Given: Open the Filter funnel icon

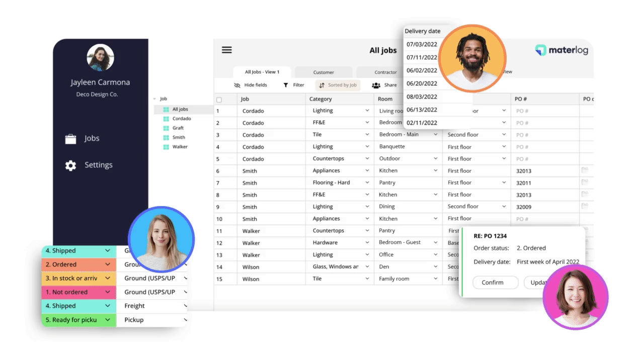Looking at the screenshot, I should 285,85.
